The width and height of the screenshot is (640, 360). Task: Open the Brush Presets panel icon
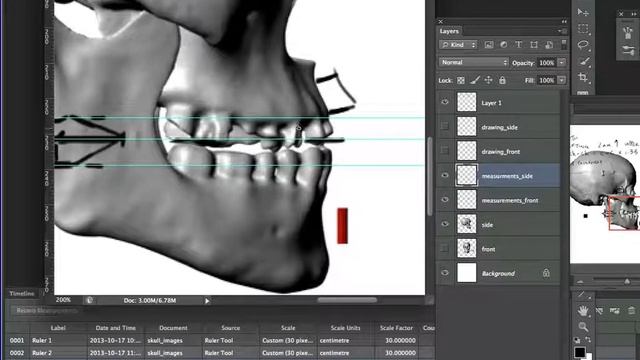pyautogui.click(x=628, y=33)
